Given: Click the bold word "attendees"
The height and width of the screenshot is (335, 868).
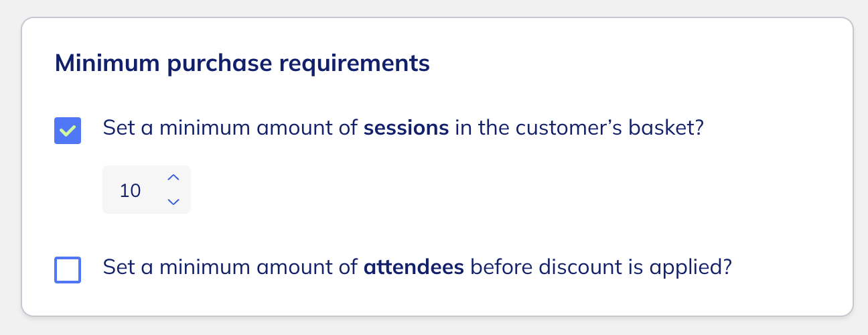Looking at the screenshot, I should (x=413, y=267).
